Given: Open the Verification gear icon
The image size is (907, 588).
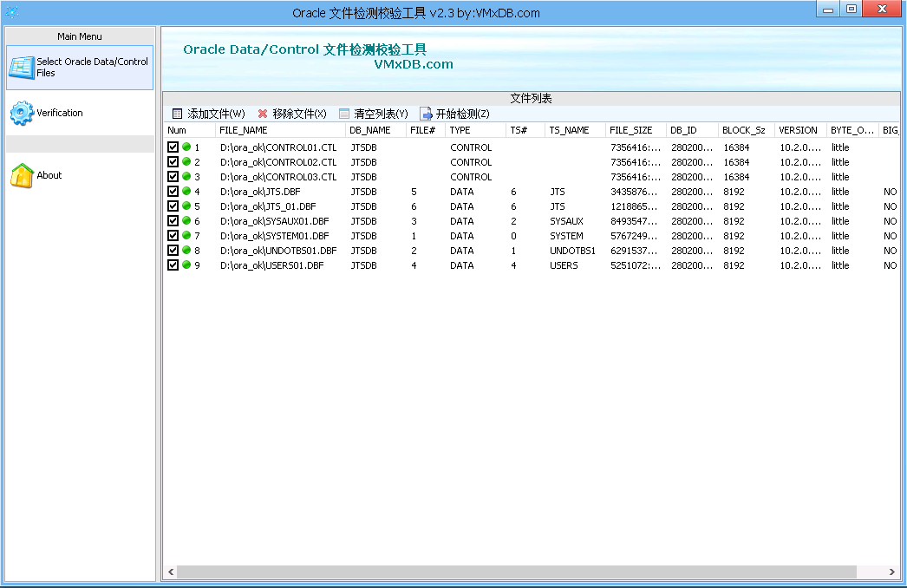Looking at the screenshot, I should pyautogui.click(x=22, y=113).
